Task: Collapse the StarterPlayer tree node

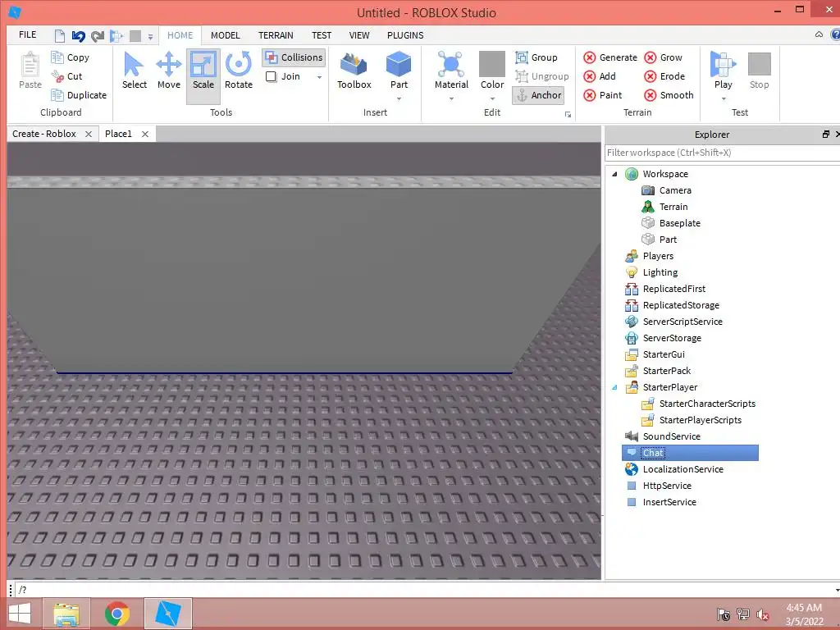Action: click(x=614, y=387)
